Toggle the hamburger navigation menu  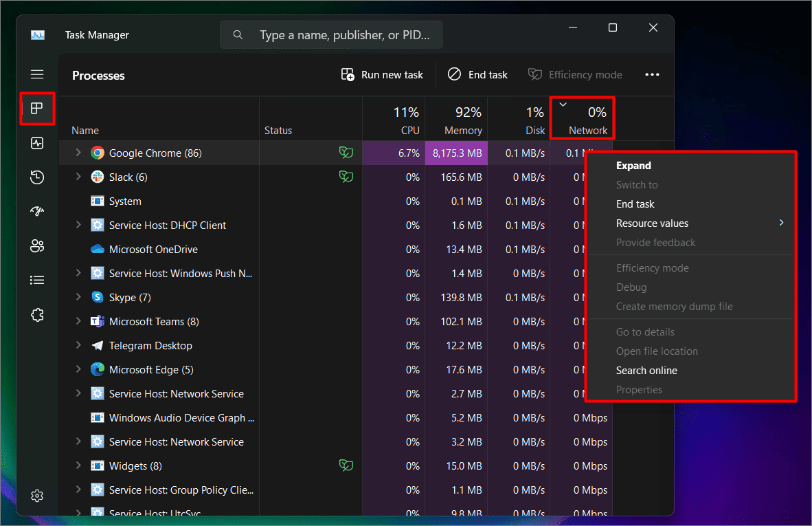click(37, 74)
